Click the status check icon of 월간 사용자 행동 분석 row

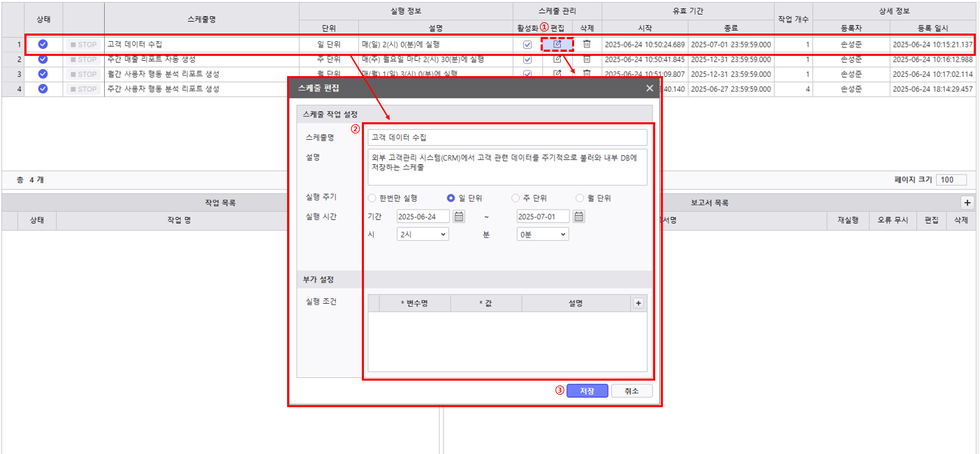click(43, 74)
